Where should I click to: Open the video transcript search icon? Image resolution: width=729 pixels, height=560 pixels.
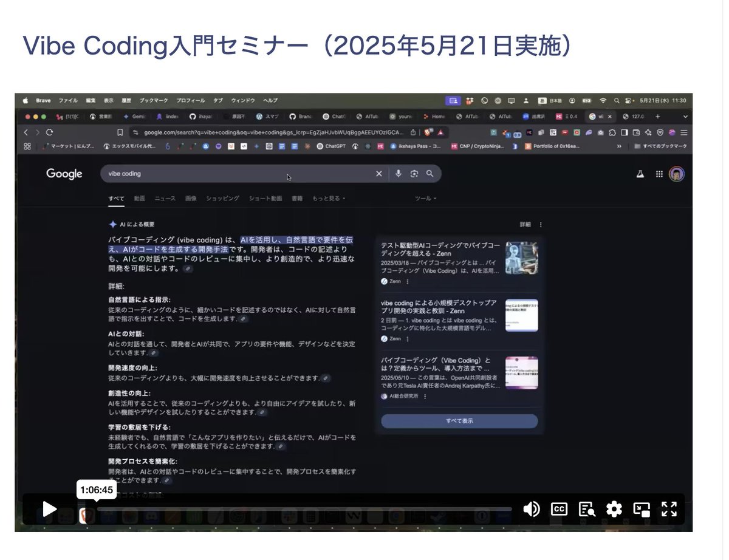tap(587, 509)
